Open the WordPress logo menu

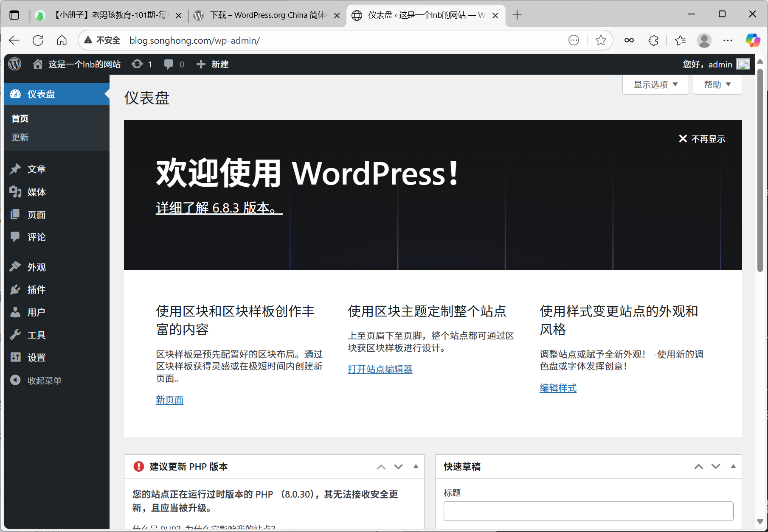pyautogui.click(x=15, y=64)
